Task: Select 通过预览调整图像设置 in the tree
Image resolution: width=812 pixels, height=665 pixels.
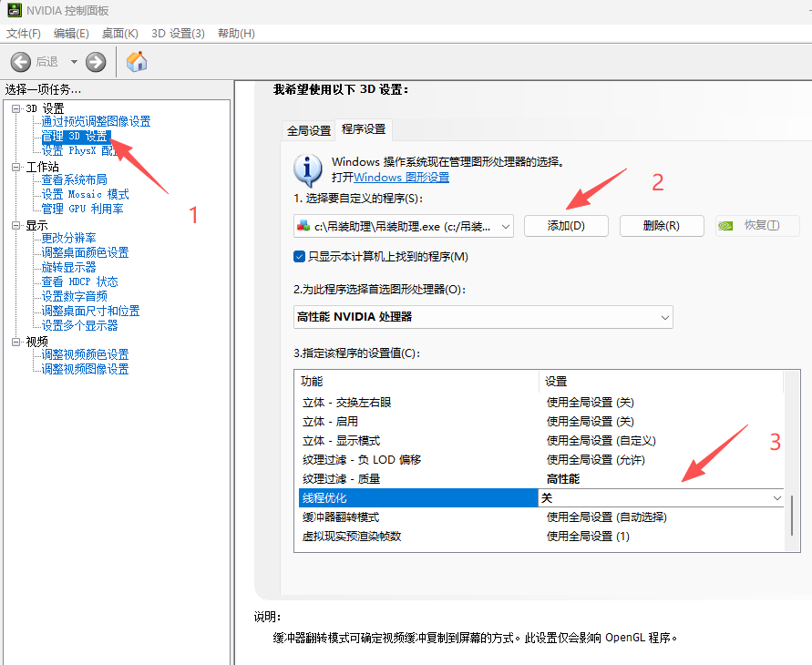Action: click(x=96, y=121)
